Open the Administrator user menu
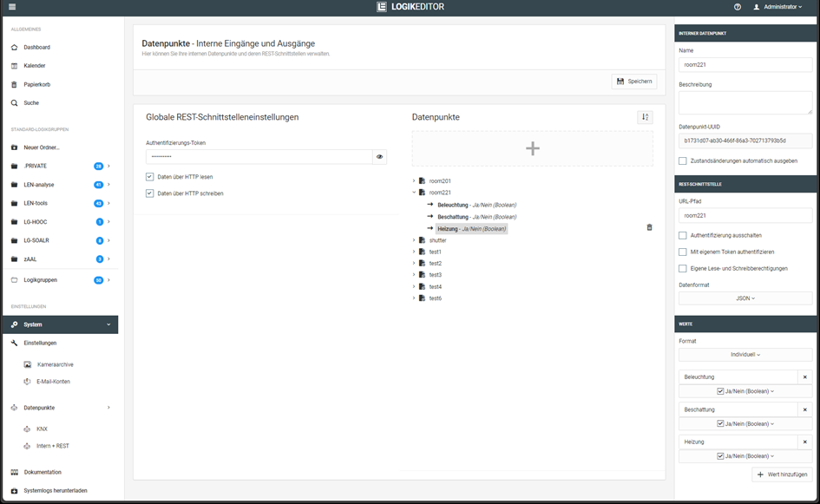820x504 pixels. pyautogui.click(x=777, y=7)
